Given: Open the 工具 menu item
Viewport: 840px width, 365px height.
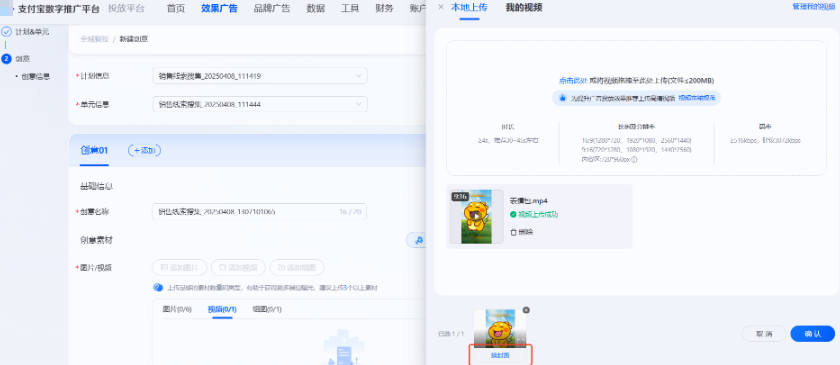Looking at the screenshot, I should tap(350, 8).
